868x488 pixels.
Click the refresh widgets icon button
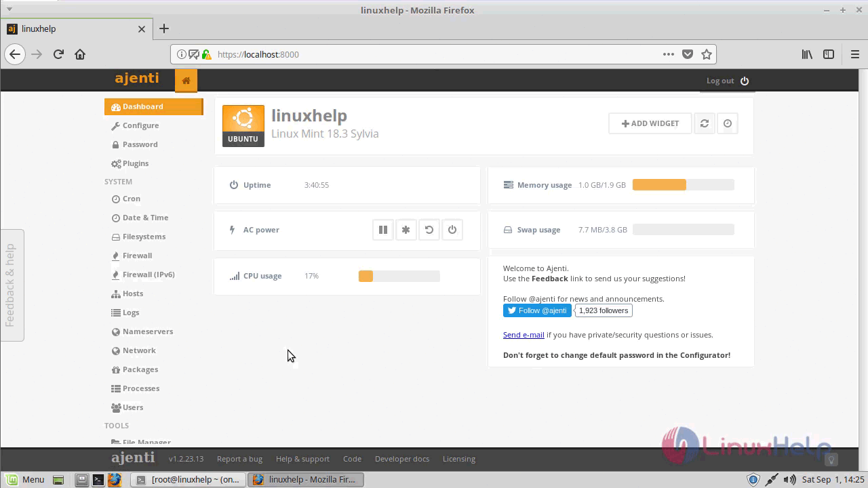(x=705, y=123)
